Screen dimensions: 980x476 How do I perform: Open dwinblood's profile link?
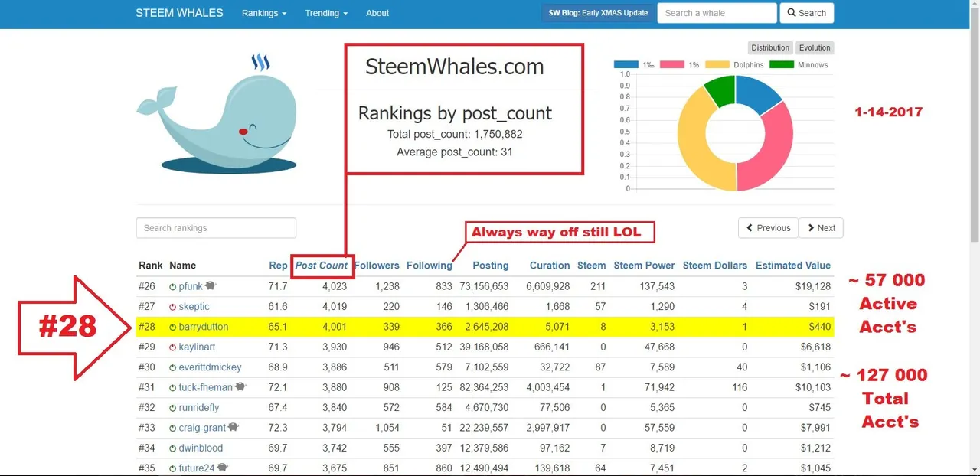coord(201,448)
